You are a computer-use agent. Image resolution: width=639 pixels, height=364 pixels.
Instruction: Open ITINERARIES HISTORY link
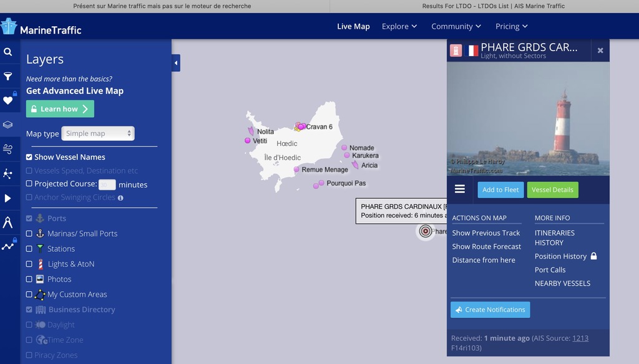[555, 237]
